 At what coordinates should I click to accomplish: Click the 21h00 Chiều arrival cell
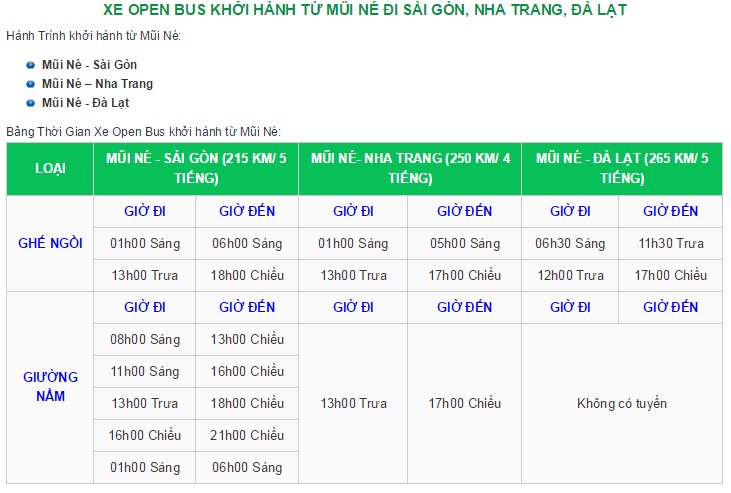(x=247, y=436)
